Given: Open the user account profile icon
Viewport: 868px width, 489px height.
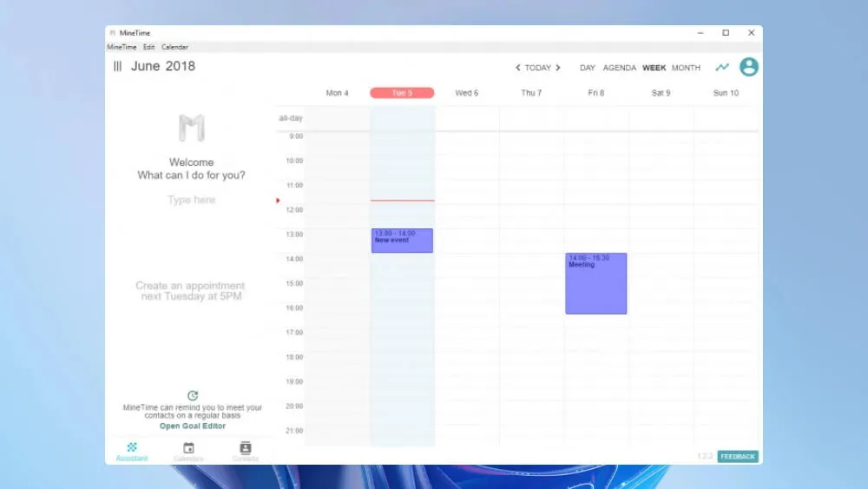Looking at the screenshot, I should click(748, 67).
